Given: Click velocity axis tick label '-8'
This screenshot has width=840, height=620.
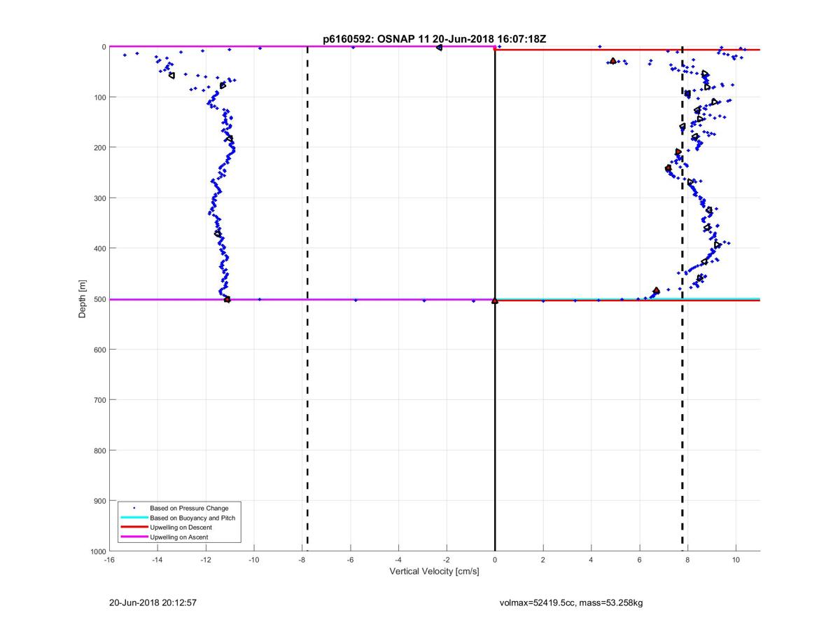Looking at the screenshot, I should (302, 560).
